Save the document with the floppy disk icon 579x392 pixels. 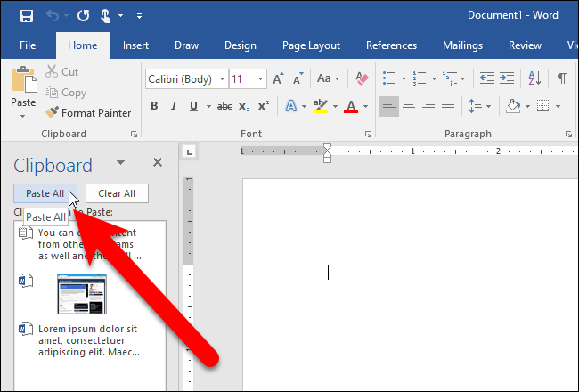[x=27, y=16]
